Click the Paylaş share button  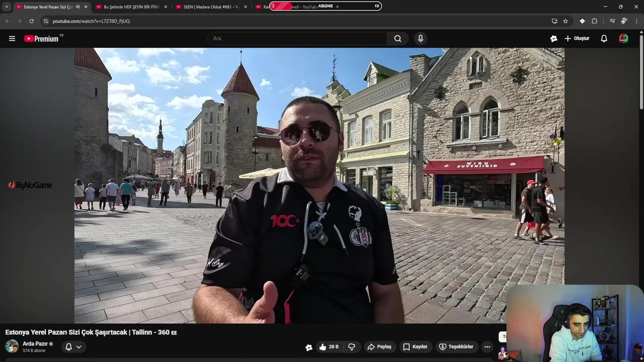point(379,347)
